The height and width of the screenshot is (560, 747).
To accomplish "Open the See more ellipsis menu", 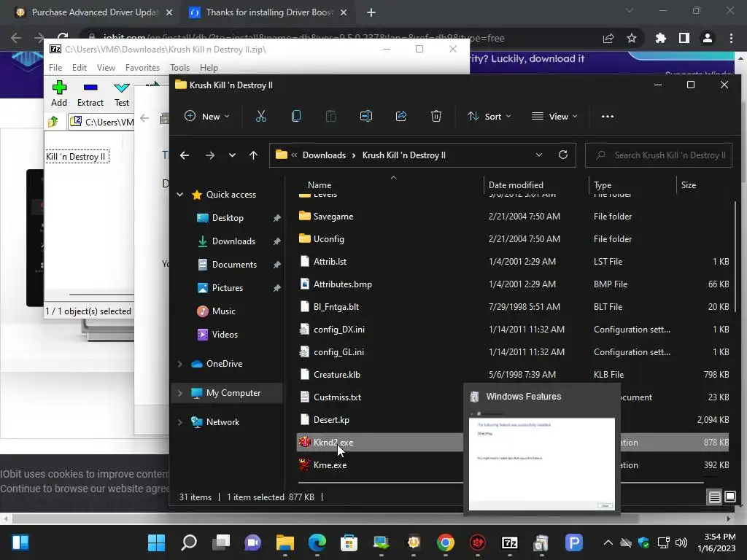I will pos(608,116).
